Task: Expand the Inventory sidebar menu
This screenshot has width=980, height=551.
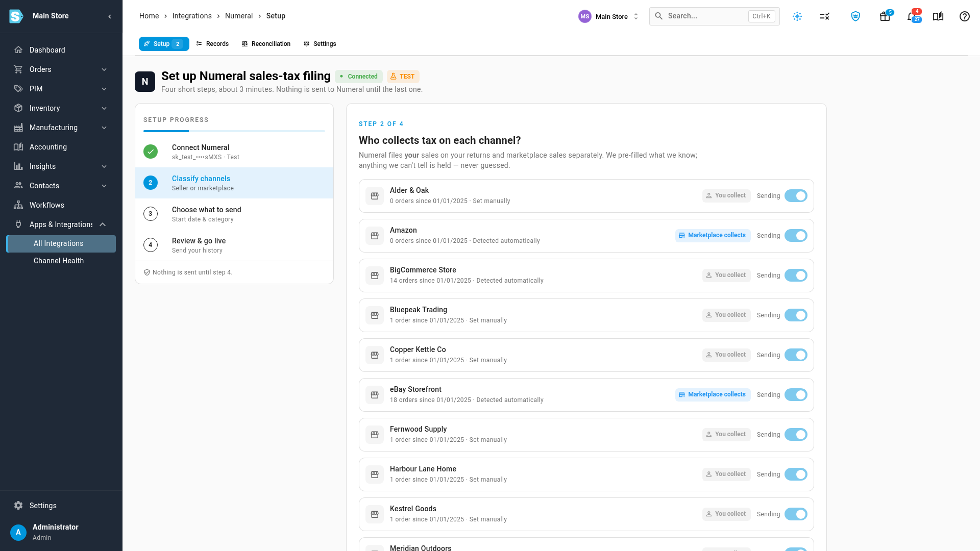Action: point(61,108)
